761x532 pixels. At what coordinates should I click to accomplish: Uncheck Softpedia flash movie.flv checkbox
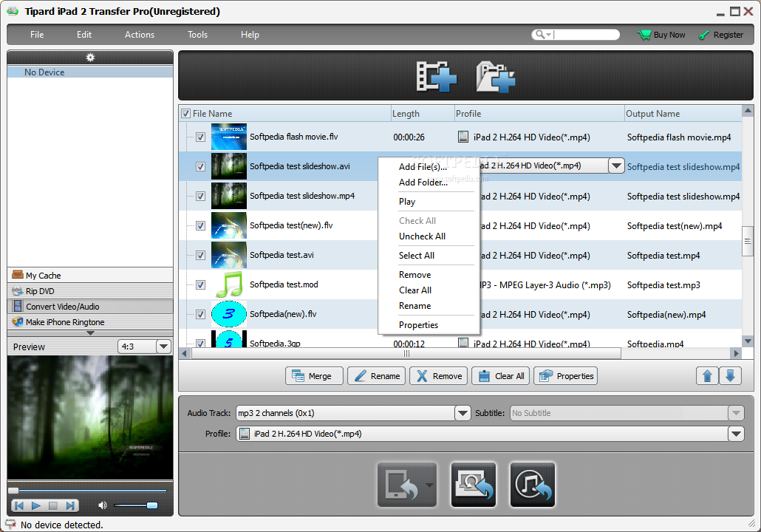pyautogui.click(x=200, y=137)
